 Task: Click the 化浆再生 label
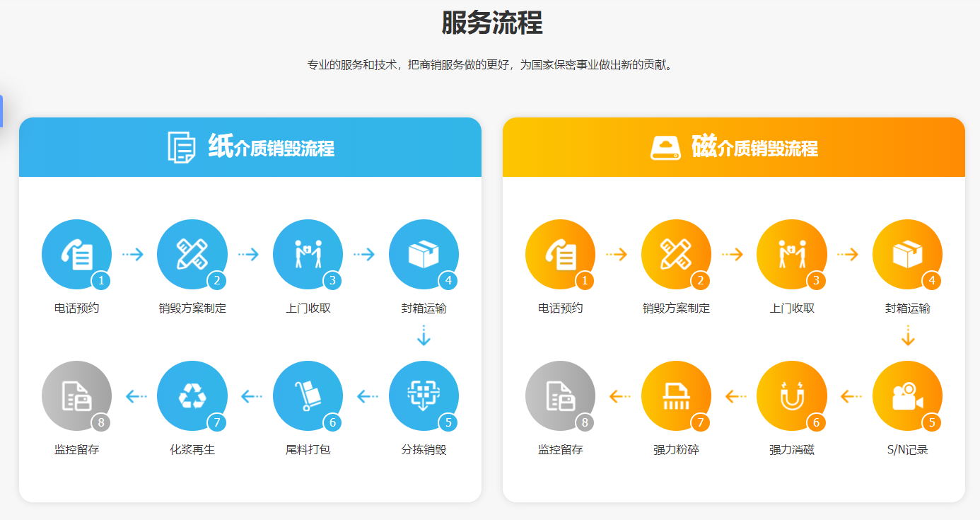(192, 450)
